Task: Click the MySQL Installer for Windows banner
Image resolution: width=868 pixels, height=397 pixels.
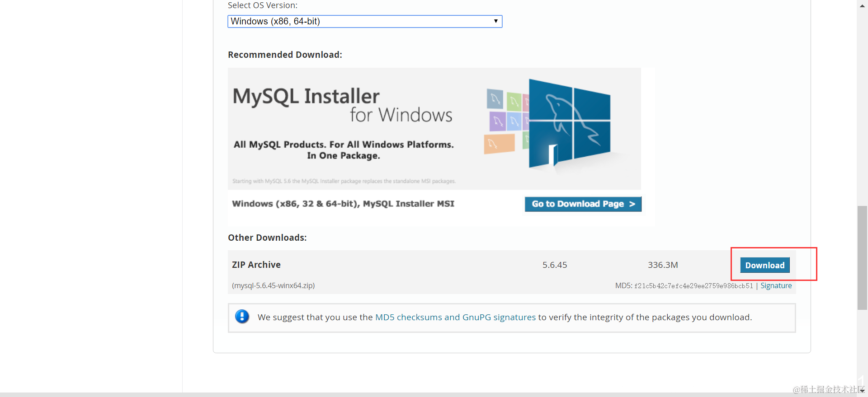Action: tap(434, 129)
